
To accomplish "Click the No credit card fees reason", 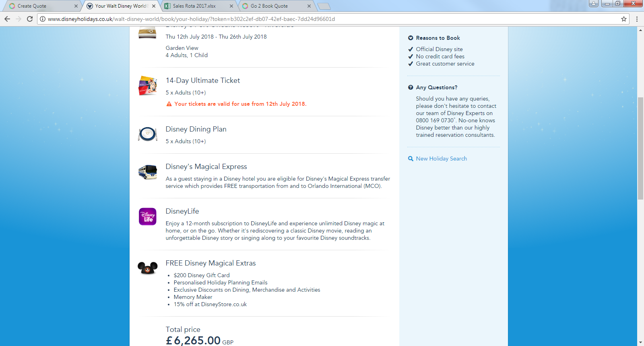I will click(440, 56).
